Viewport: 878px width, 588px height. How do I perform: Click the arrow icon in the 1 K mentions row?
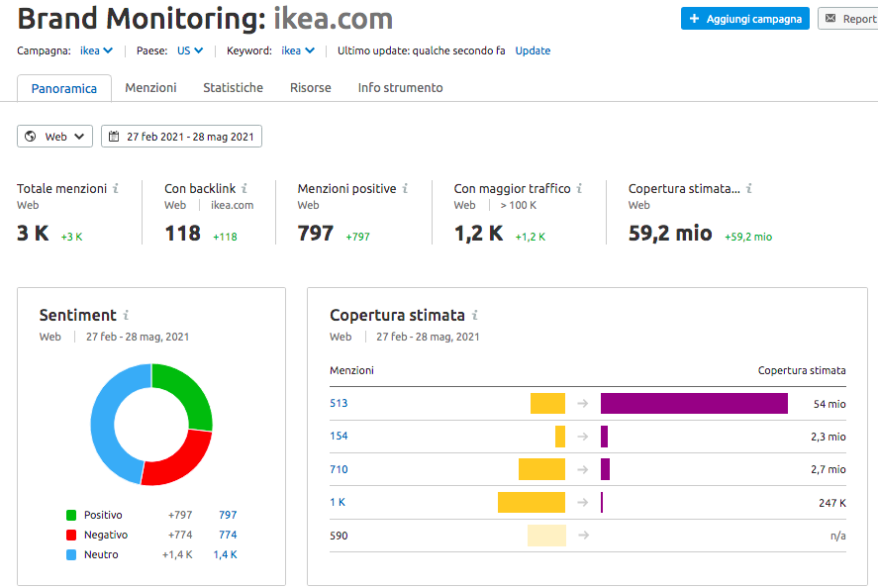(583, 502)
